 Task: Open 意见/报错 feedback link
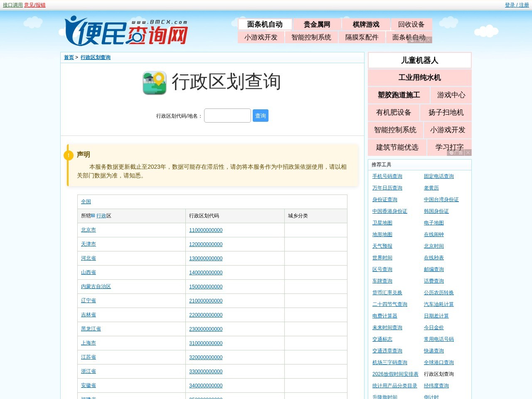point(35,5)
